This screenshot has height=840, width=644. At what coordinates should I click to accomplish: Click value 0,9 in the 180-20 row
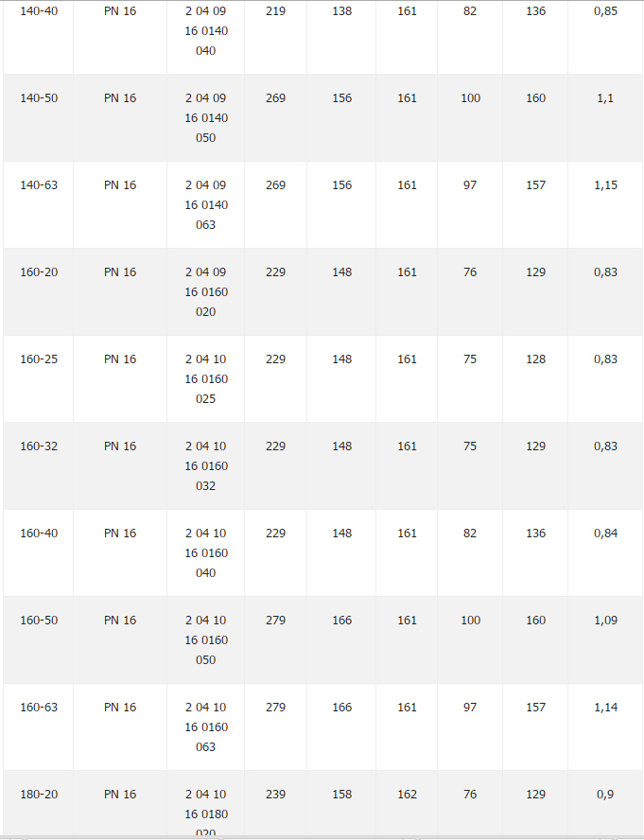pyautogui.click(x=605, y=795)
